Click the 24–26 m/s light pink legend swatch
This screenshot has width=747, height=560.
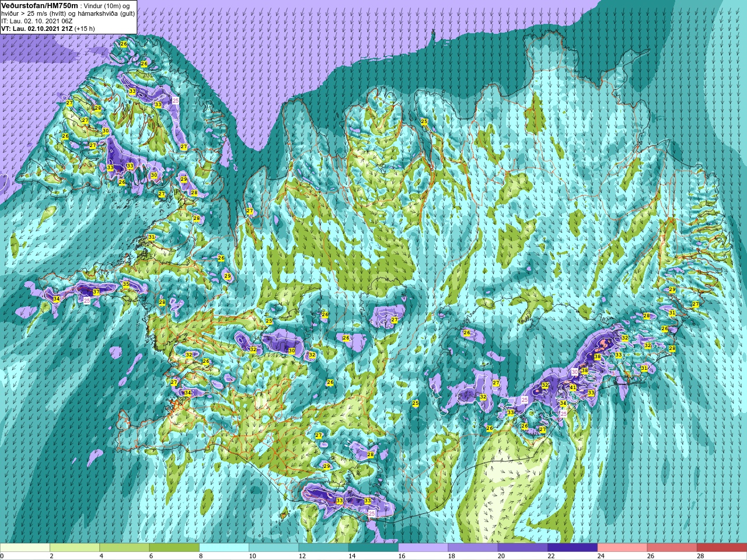tap(623, 548)
